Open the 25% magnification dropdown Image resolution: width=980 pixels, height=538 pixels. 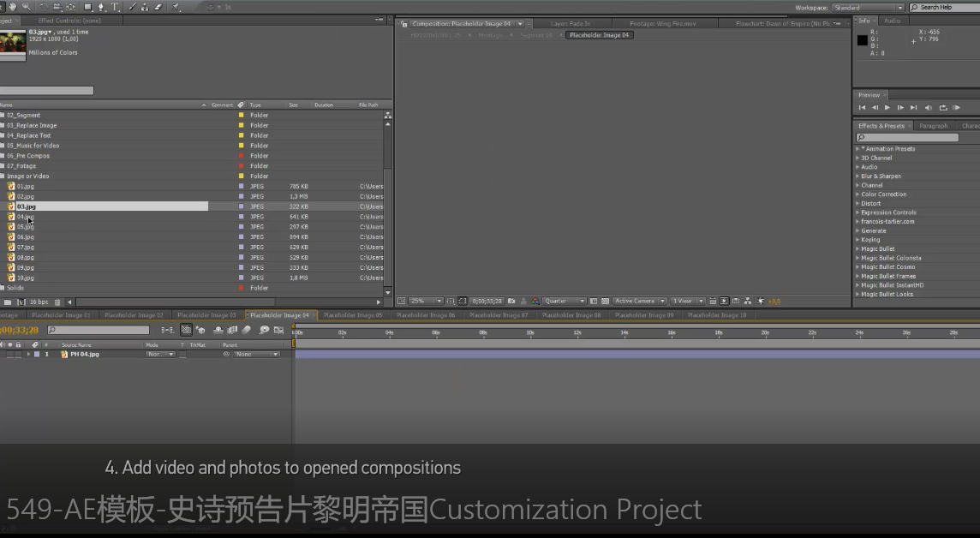point(425,302)
